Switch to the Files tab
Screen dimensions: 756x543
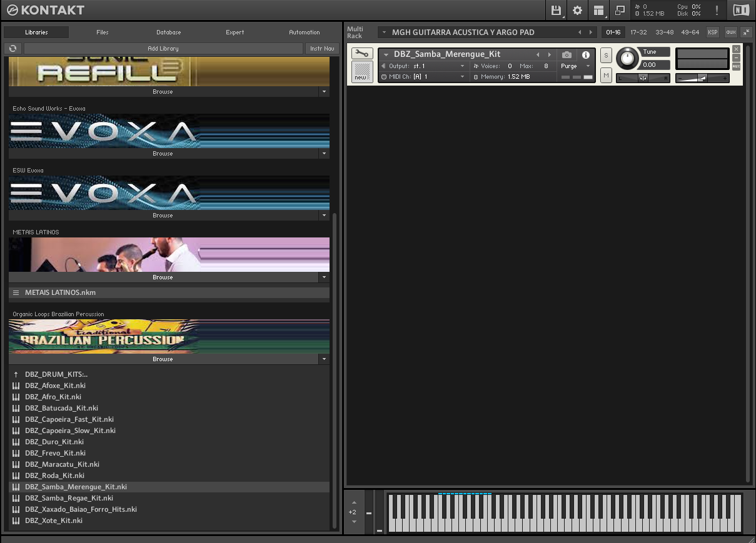(x=103, y=32)
